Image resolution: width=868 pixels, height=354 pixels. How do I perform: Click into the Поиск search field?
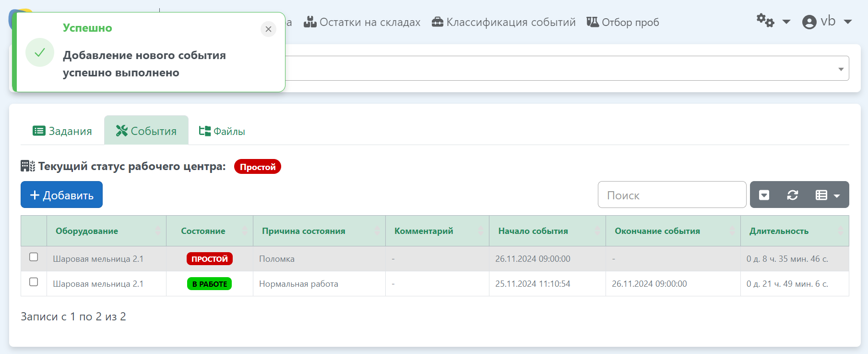click(671, 195)
